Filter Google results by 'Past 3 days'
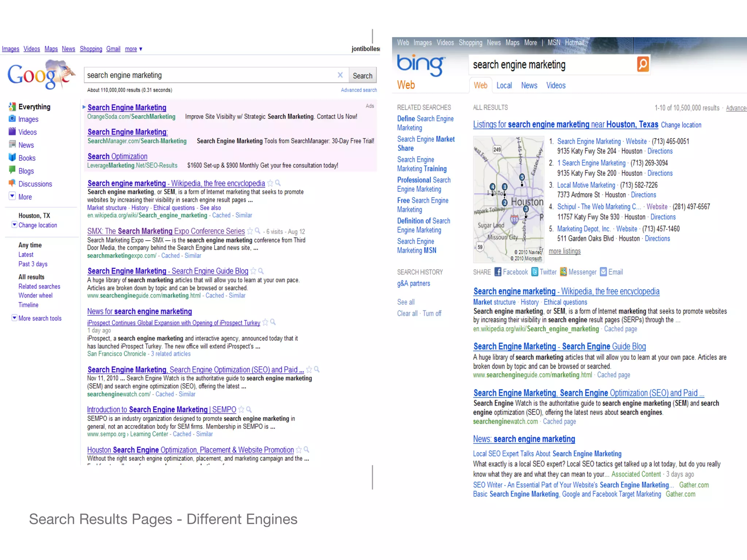Viewport: 747px width, 560px height. click(x=33, y=264)
